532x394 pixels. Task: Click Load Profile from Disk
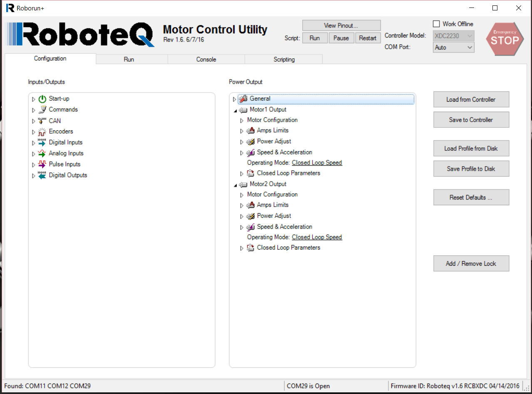pyautogui.click(x=471, y=148)
